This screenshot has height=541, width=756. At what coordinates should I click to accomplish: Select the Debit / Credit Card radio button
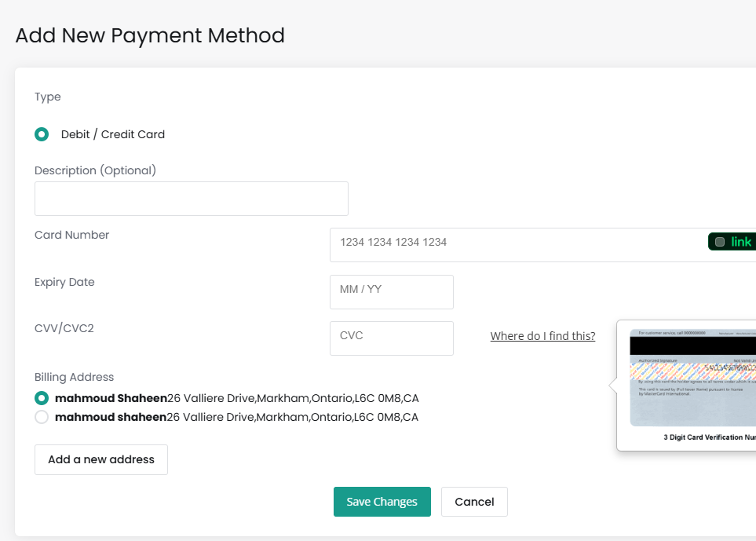tap(42, 134)
